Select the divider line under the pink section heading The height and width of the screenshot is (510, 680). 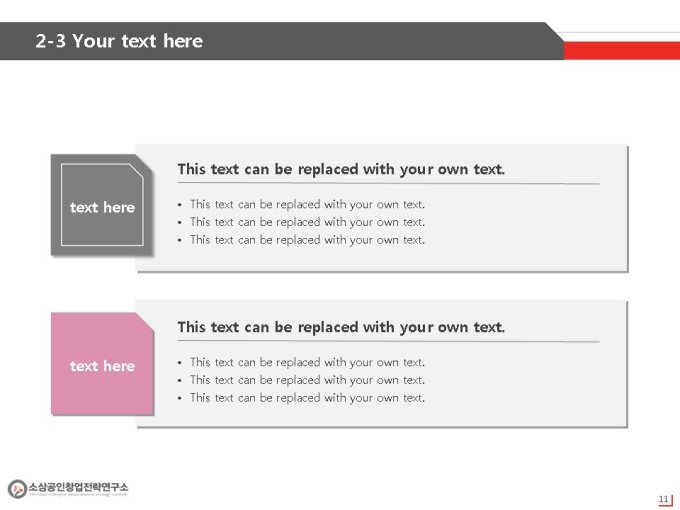389,341
